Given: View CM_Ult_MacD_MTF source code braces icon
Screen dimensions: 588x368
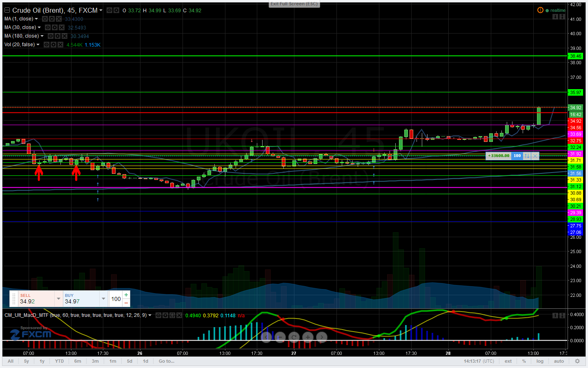Looking at the screenshot, I should click(x=172, y=315).
